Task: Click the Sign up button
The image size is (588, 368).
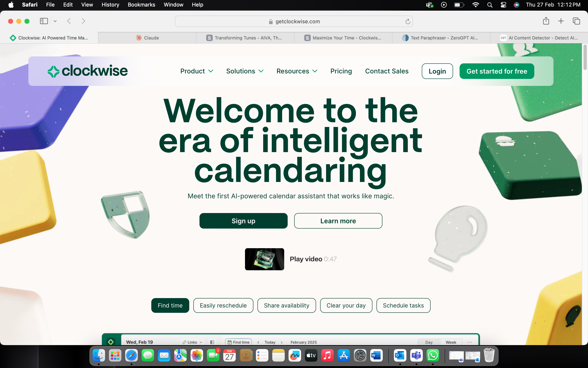Action: click(x=243, y=221)
